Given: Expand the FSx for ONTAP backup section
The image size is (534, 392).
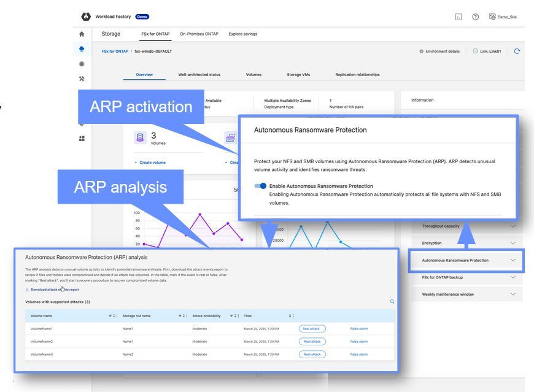Looking at the screenshot, I should point(513,277).
